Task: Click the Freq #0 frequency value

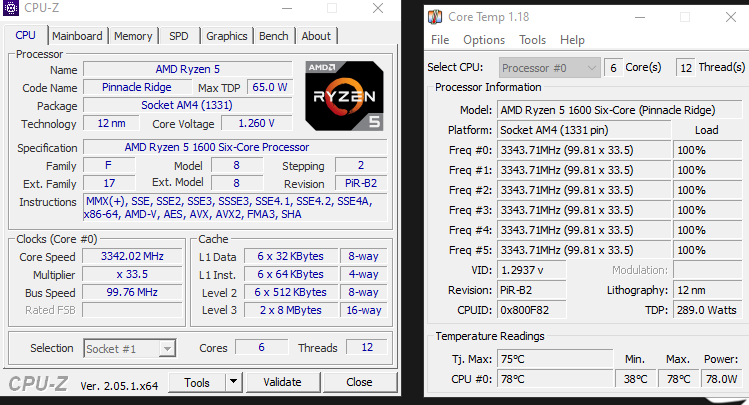Action: coord(584,150)
